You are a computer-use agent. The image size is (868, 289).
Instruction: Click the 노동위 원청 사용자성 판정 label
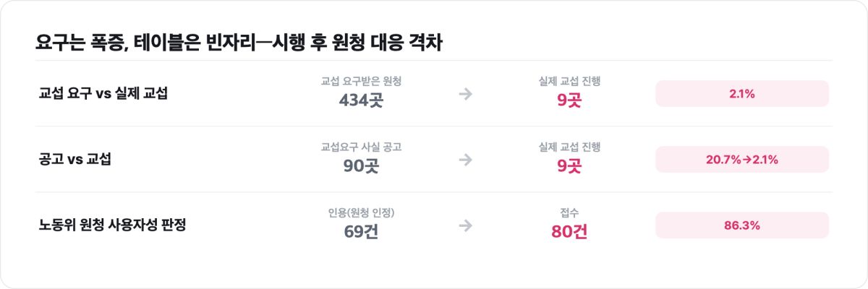coord(113,225)
